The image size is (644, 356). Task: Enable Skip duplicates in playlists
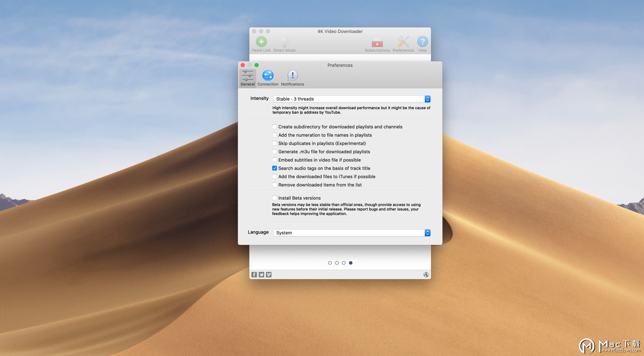(275, 143)
